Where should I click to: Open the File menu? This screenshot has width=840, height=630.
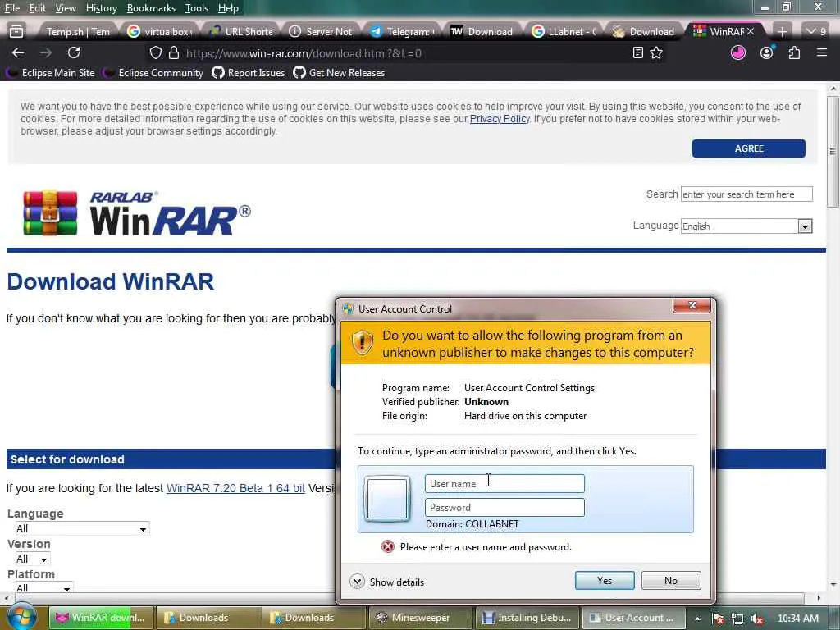[x=11, y=8]
